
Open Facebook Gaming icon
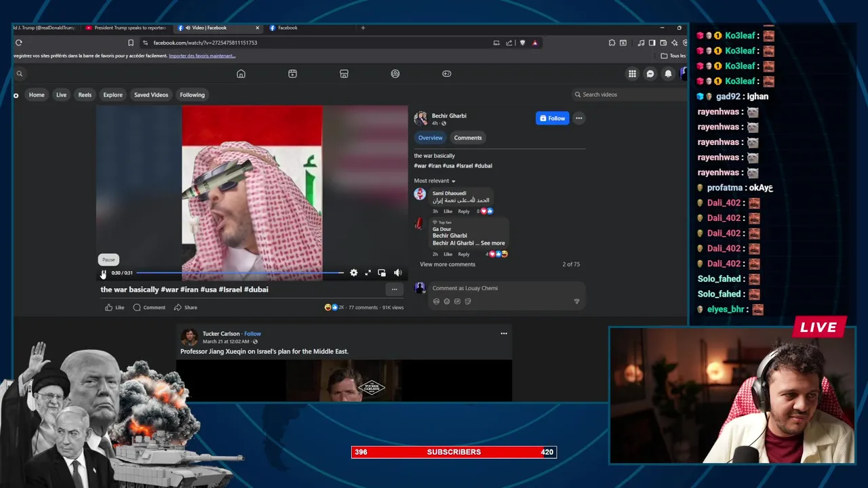447,74
